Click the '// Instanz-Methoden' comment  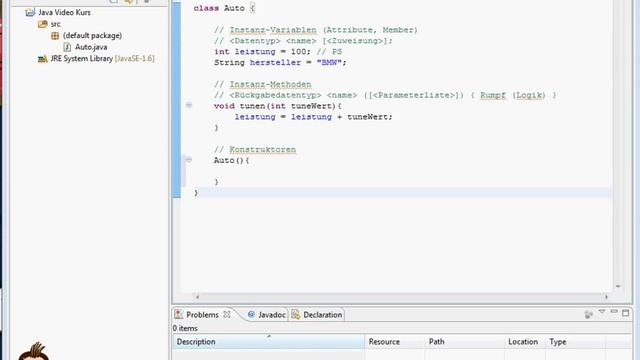pos(262,84)
